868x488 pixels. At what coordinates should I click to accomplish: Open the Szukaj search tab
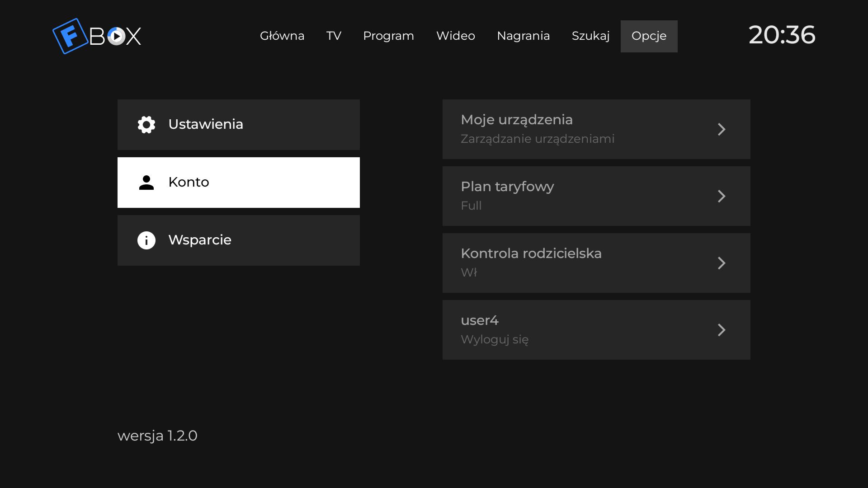point(590,36)
